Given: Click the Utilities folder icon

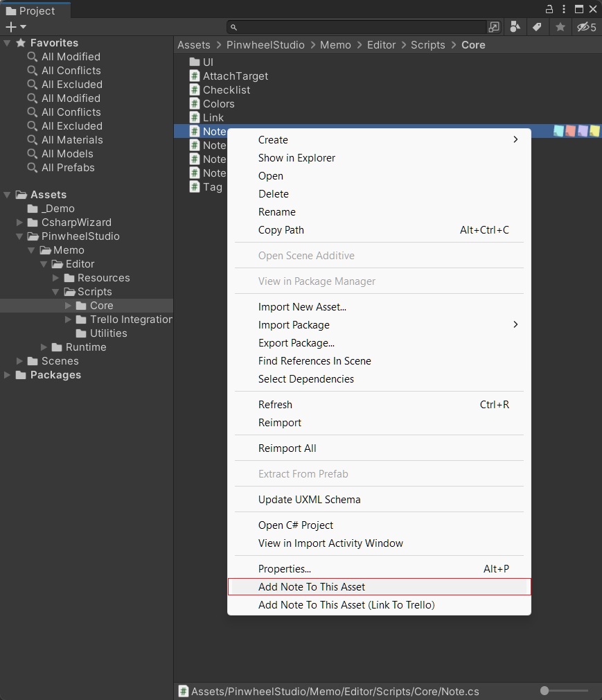Looking at the screenshot, I should 81,333.
